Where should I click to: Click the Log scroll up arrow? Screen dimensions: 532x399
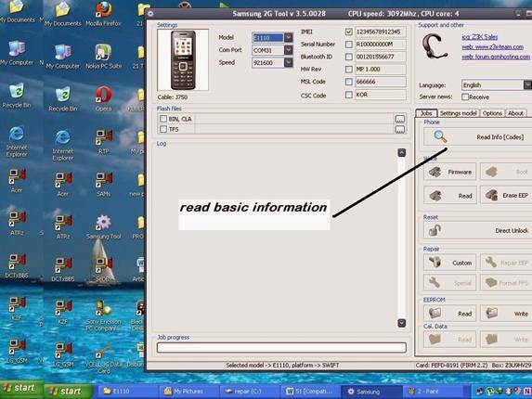(x=402, y=153)
